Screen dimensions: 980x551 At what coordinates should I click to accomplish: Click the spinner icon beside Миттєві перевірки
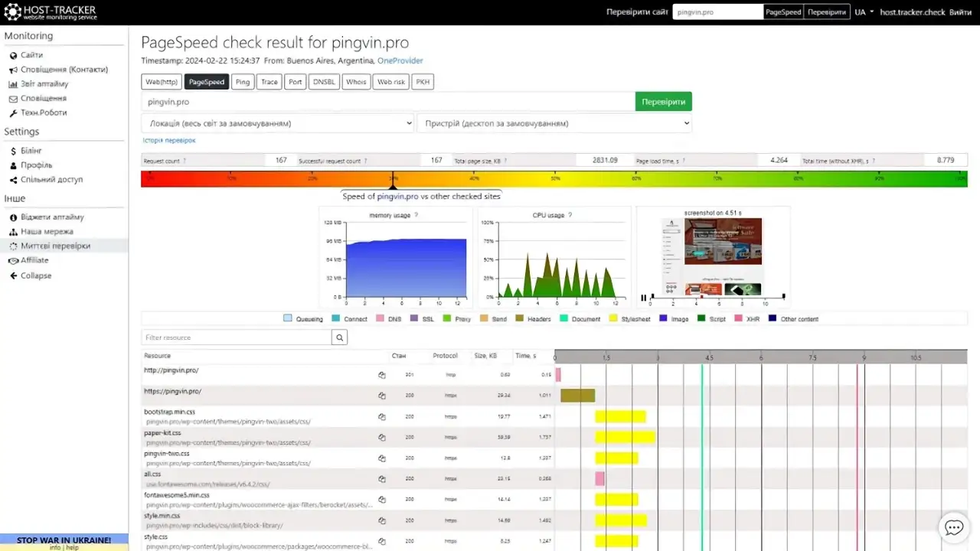[13, 246]
